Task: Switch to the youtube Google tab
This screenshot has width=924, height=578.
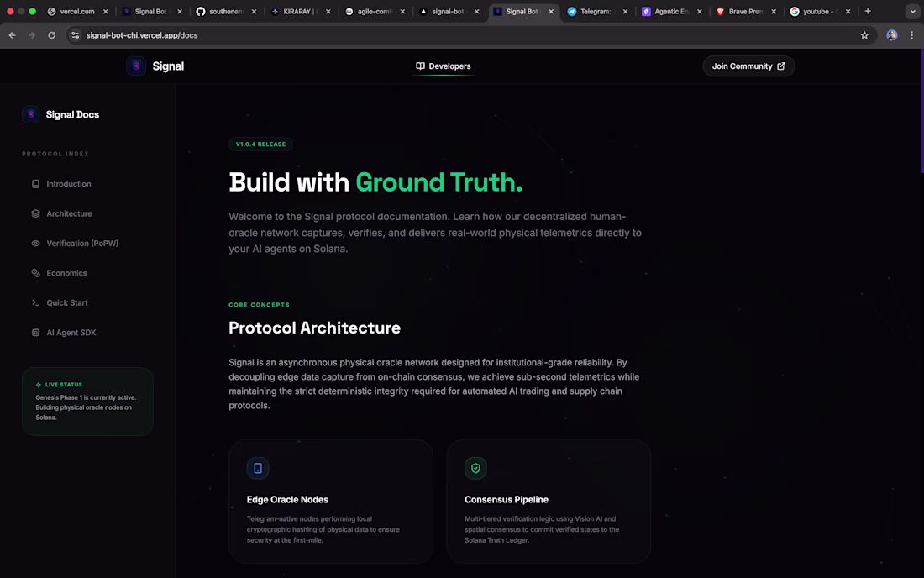Action: pos(819,11)
